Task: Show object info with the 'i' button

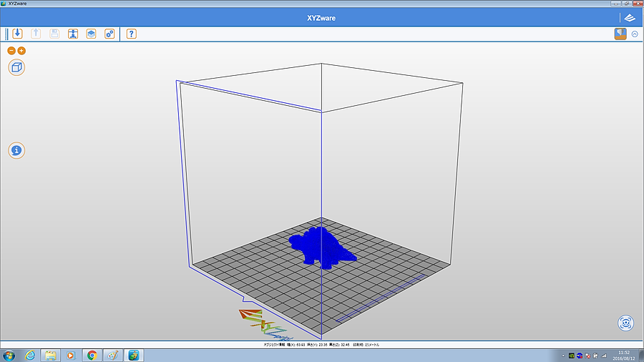Action: [x=16, y=150]
